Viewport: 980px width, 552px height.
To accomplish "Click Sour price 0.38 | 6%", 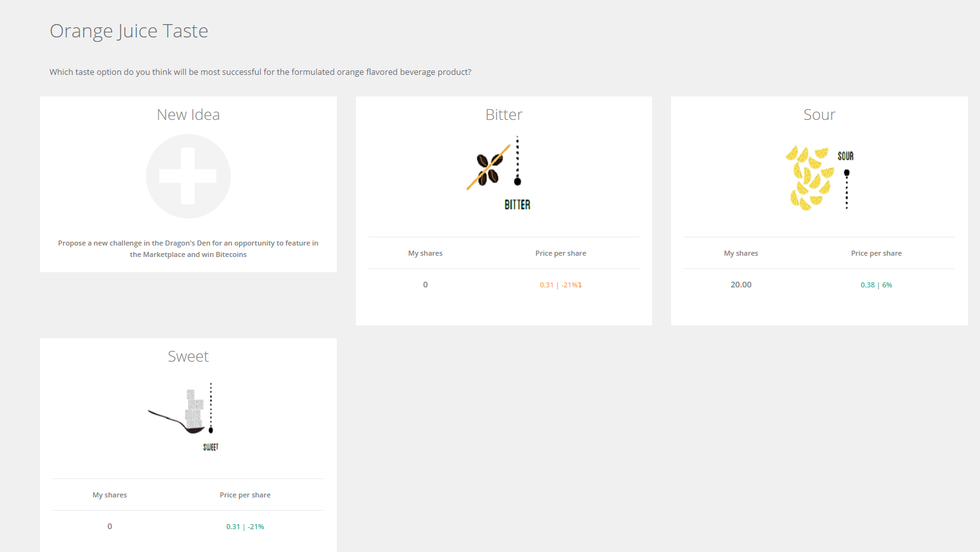I will click(x=876, y=285).
